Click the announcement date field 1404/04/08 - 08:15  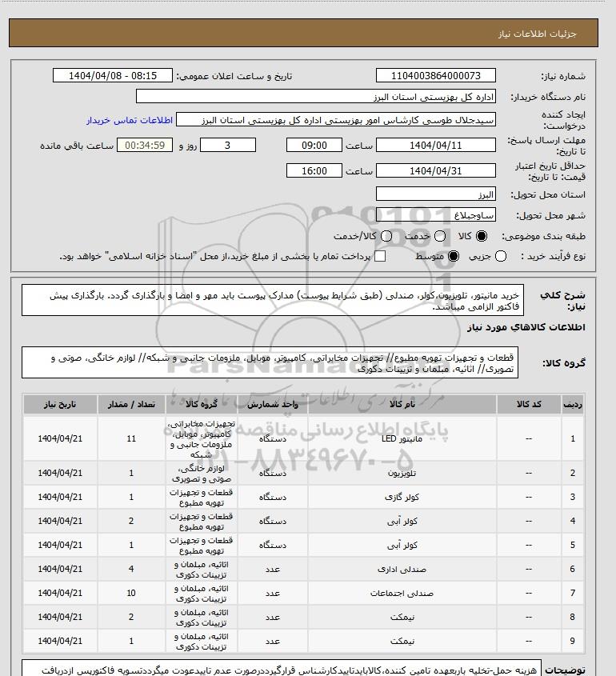(x=113, y=75)
